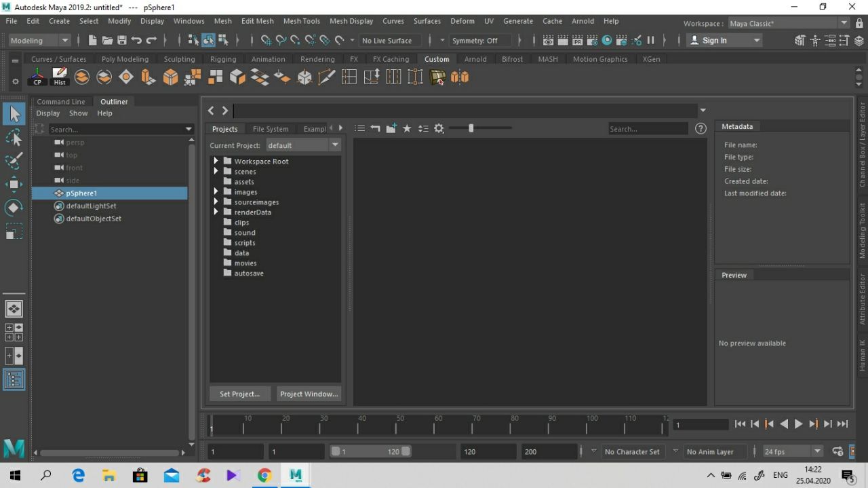
Task: Activate the Move tool in toolbox
Action: click(x=14, y=184)
